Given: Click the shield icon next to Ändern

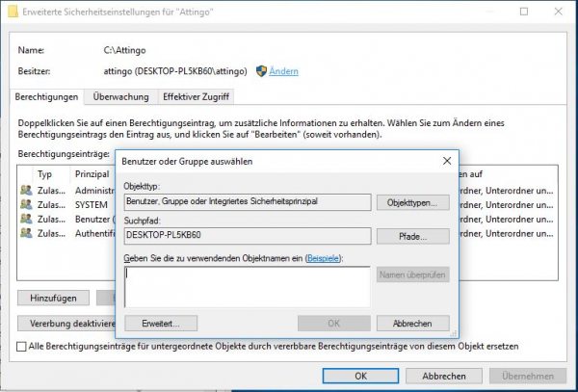Looking at the screenshot, I should [260, 71].
